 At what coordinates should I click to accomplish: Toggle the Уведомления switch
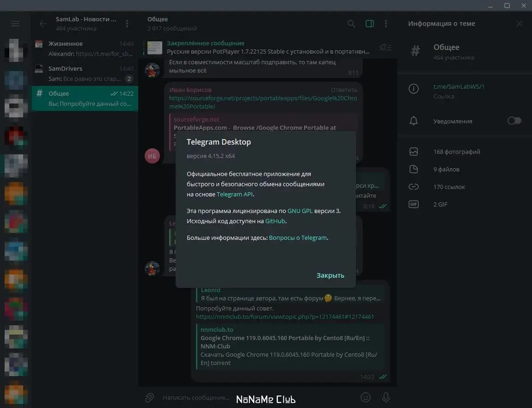(x=514, y=121)
